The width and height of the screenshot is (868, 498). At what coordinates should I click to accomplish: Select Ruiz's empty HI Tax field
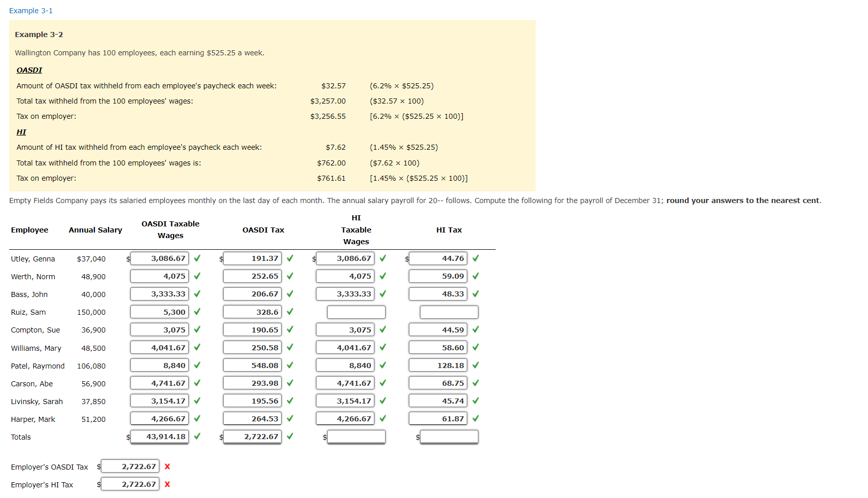point(448,312)
